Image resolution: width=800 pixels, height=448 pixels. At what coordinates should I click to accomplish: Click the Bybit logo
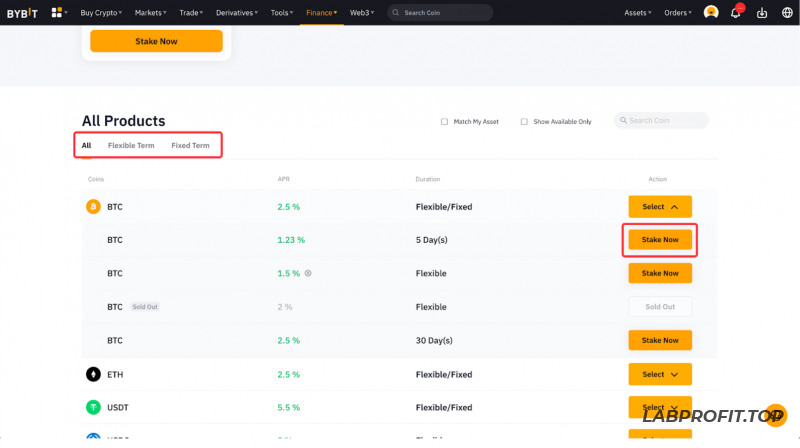pos(22,13)
